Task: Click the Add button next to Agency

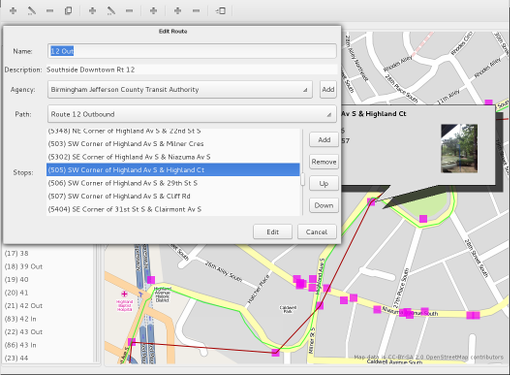Action: click(x=328, y=89)
